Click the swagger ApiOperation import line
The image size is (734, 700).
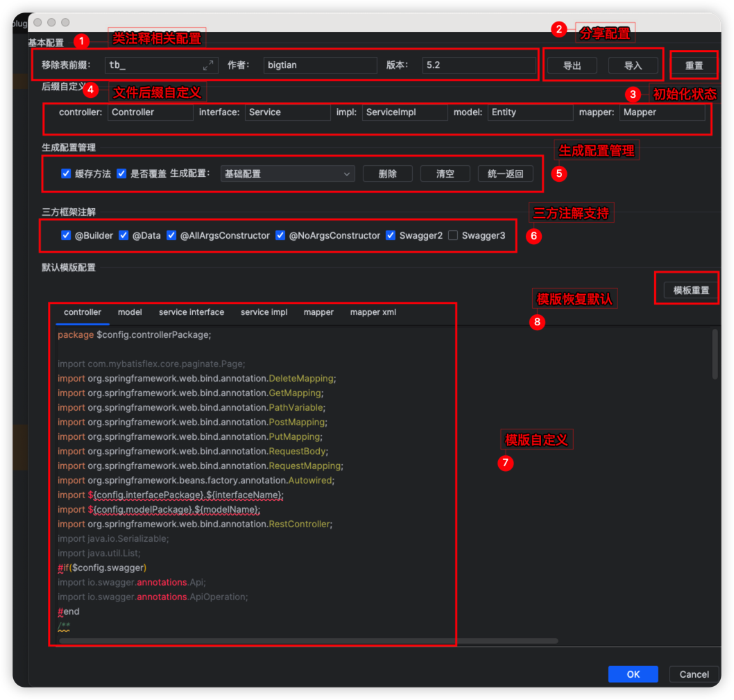click(x=153, y=597)
